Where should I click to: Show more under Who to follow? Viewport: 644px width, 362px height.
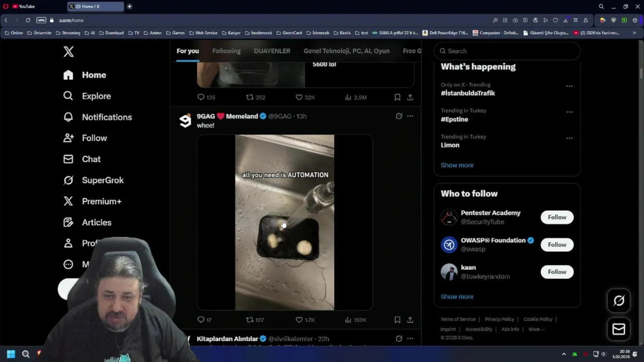pos(457,297)
